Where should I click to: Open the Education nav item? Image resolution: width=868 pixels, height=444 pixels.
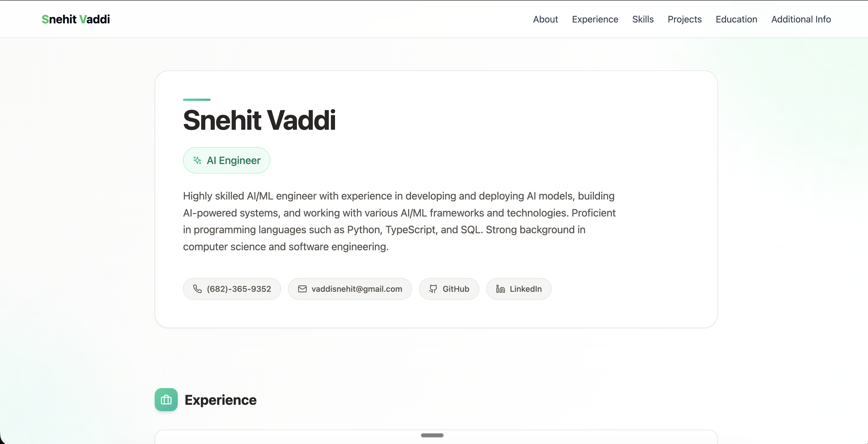pyautogui.click(x=736, y=19)
